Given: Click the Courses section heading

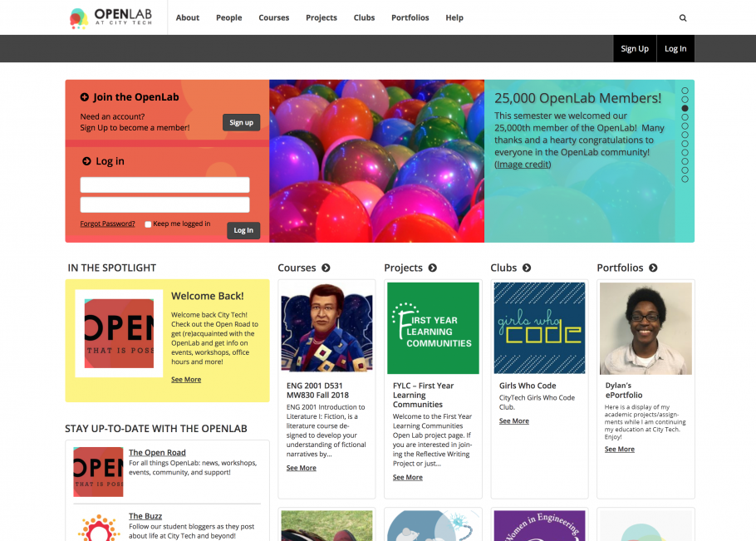Looking at the screenshot, I should click(297, 268).
